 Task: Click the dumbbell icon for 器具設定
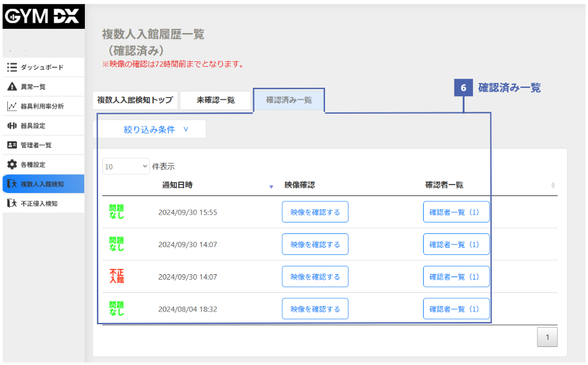(12, 126)
